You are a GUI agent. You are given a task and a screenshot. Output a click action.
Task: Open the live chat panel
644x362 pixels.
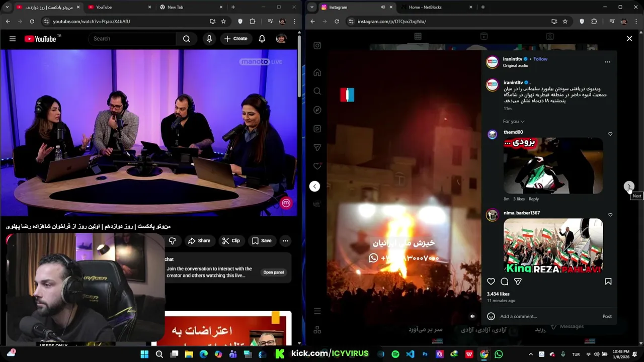tap(274, 272)
